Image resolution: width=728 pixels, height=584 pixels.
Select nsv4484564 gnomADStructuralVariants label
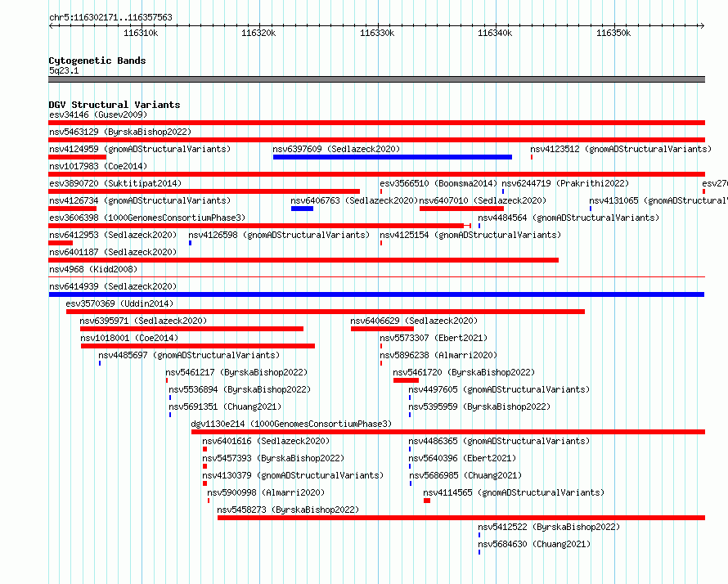tap(568, 218)
